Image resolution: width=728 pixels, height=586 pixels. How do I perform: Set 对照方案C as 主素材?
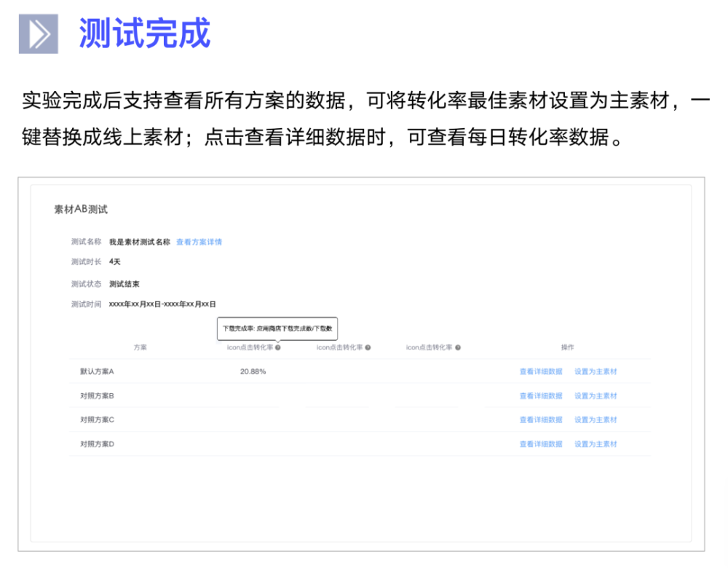pyautogui.click(x=596, y=420)
